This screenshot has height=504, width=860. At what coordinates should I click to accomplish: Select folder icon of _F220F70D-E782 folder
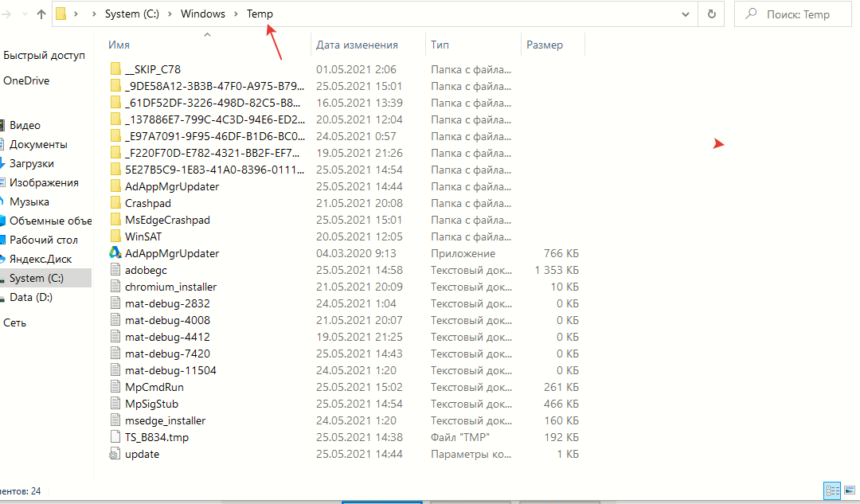pyautogui.click(x=115, y=153)
